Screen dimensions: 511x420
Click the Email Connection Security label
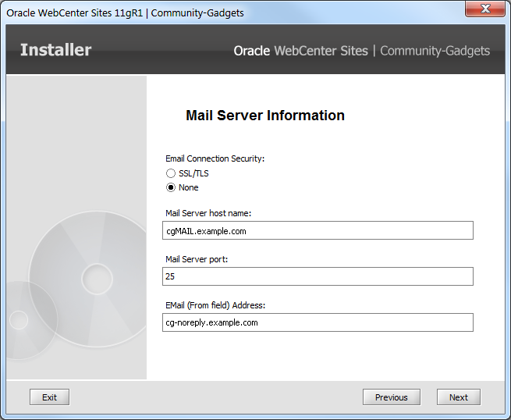coord(215,158)
